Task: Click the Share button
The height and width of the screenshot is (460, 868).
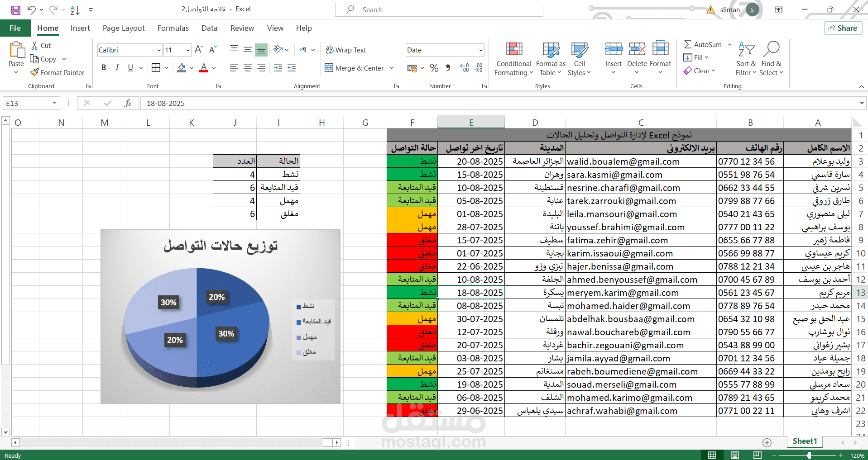Action: click(843, 28)
